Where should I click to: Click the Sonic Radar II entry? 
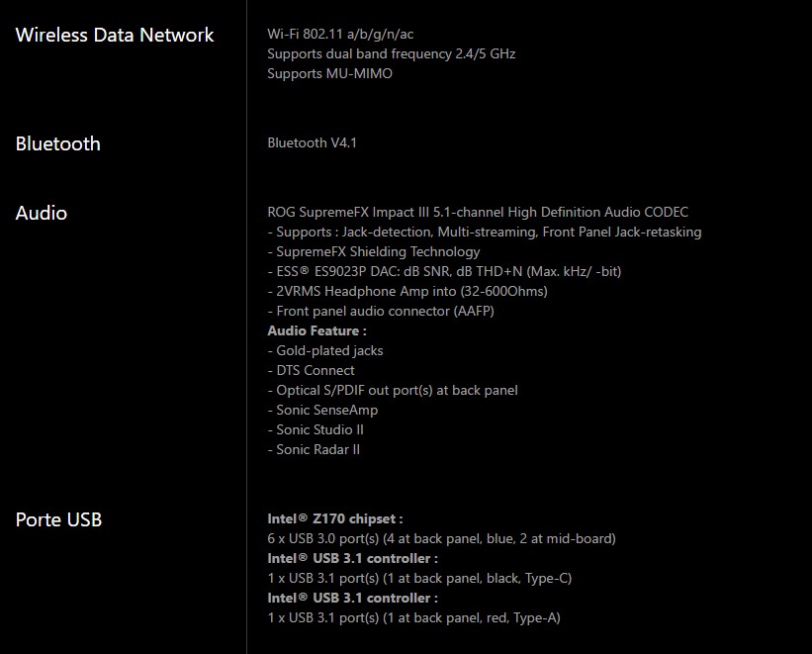tap(314, 449)
